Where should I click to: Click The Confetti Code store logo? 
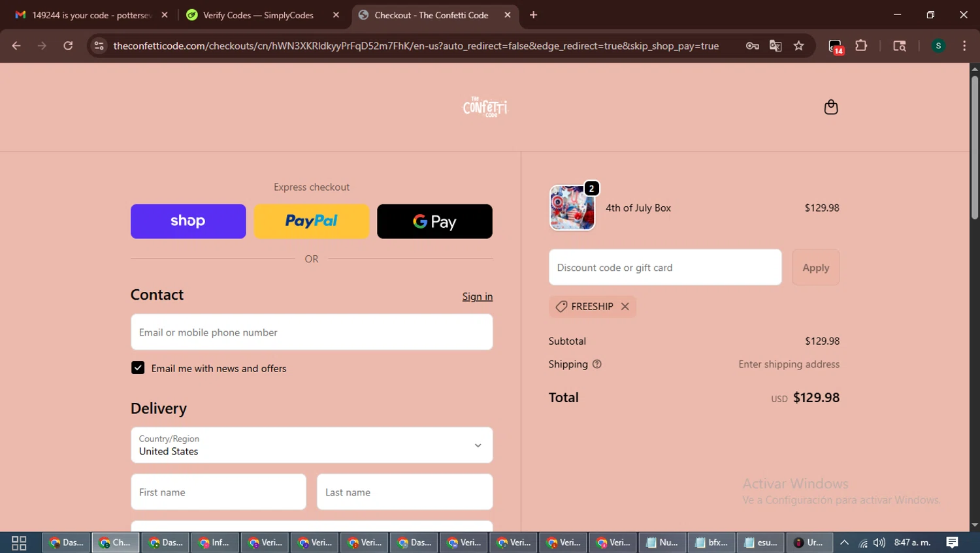tap(485, 106)
